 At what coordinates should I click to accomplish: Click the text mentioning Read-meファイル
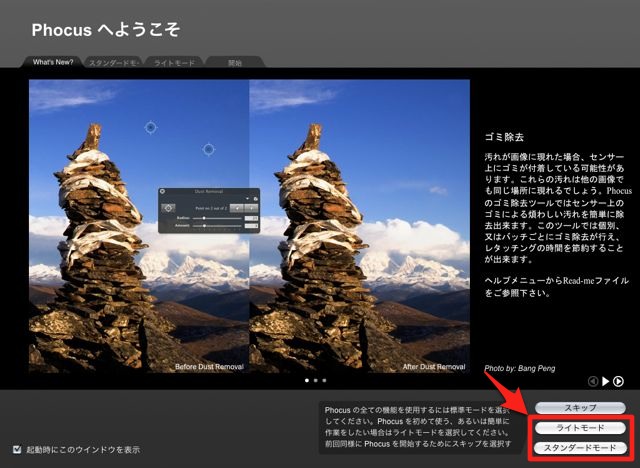(556, 286)
